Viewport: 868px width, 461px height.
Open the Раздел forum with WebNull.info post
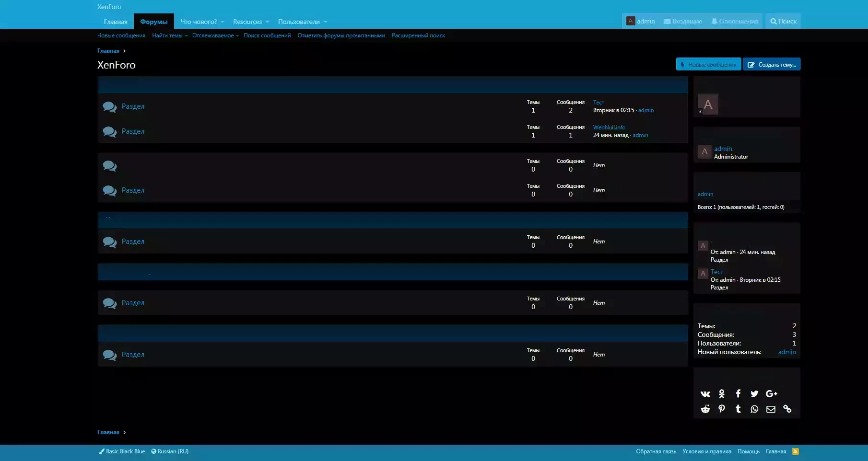point(133,131)
